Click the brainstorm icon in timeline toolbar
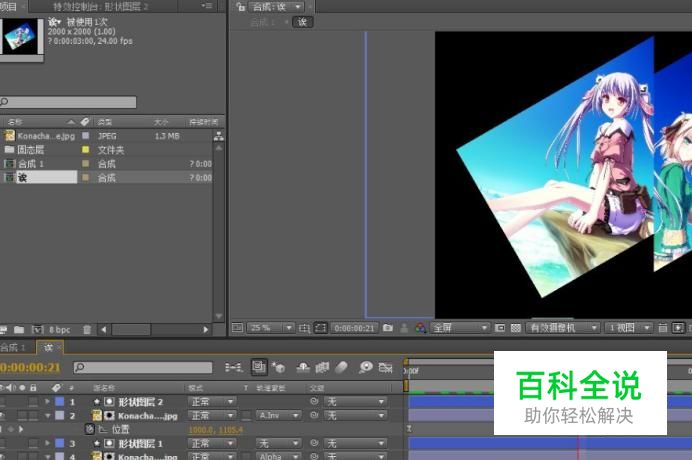 coord(365,367)
